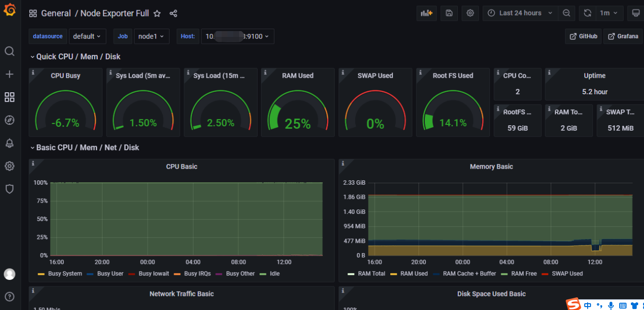The image size is (644, 310).
Task: Open the CPU Busy panel title menu
Action: click(x=66, y=76)
